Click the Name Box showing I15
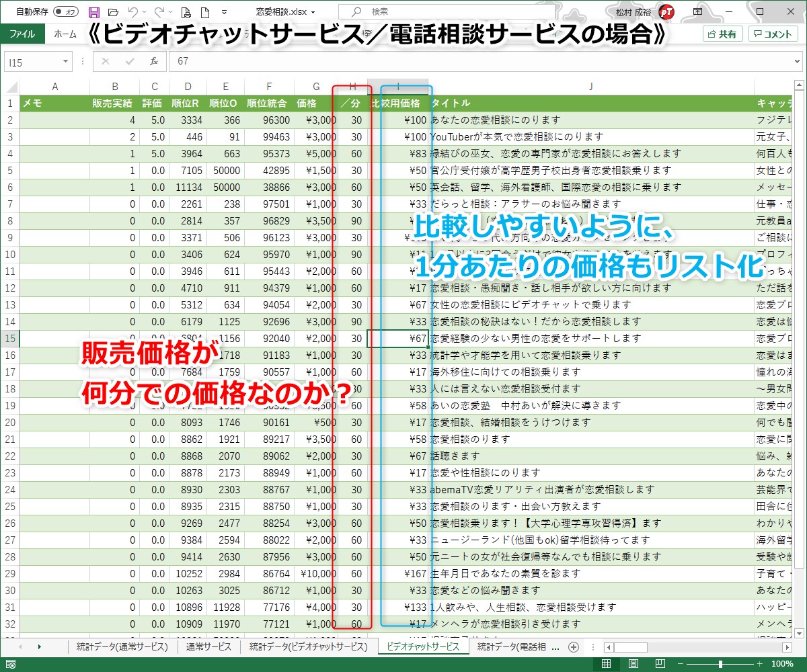 pyautogui.click(x=32, y=61)
